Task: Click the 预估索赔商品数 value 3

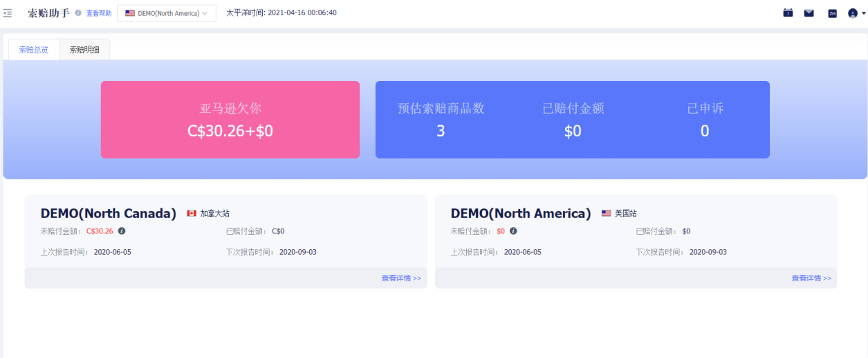Action: [441, 131]
